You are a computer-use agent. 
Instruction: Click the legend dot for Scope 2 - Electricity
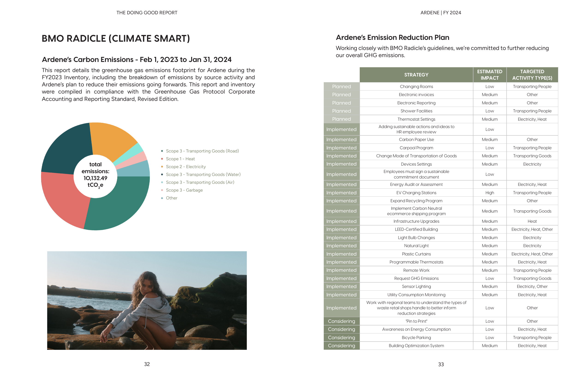[x=162, y=167]
